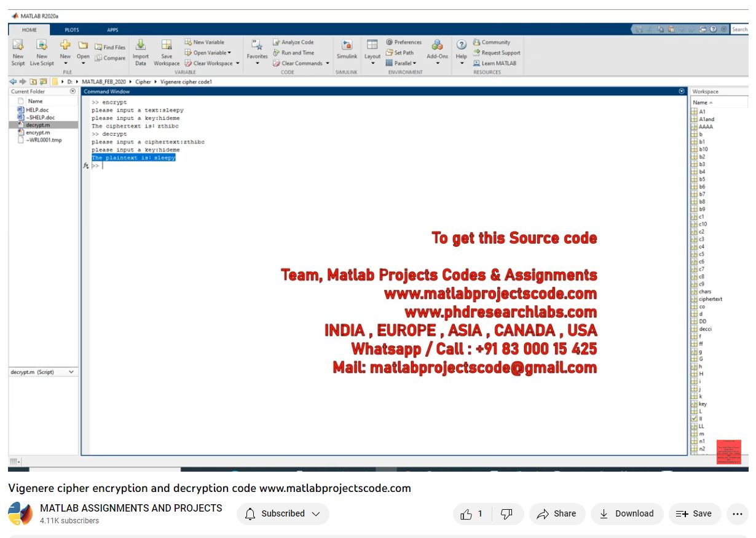Expand the arrow beside Clear Commands
The width and height of the screenshot is (756, 538).
(328, 63)
